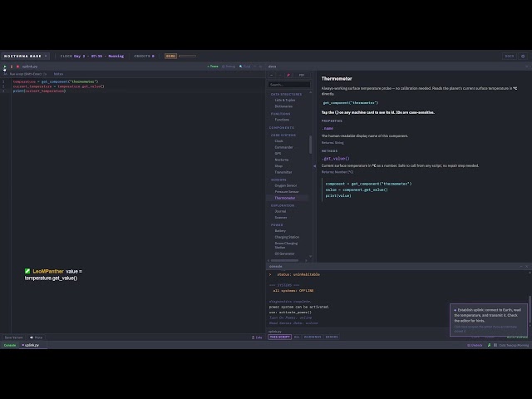532x399 pixels.
Task: Collapse DATA STRUCTURES section with up arrow
Action: [310, 92]
